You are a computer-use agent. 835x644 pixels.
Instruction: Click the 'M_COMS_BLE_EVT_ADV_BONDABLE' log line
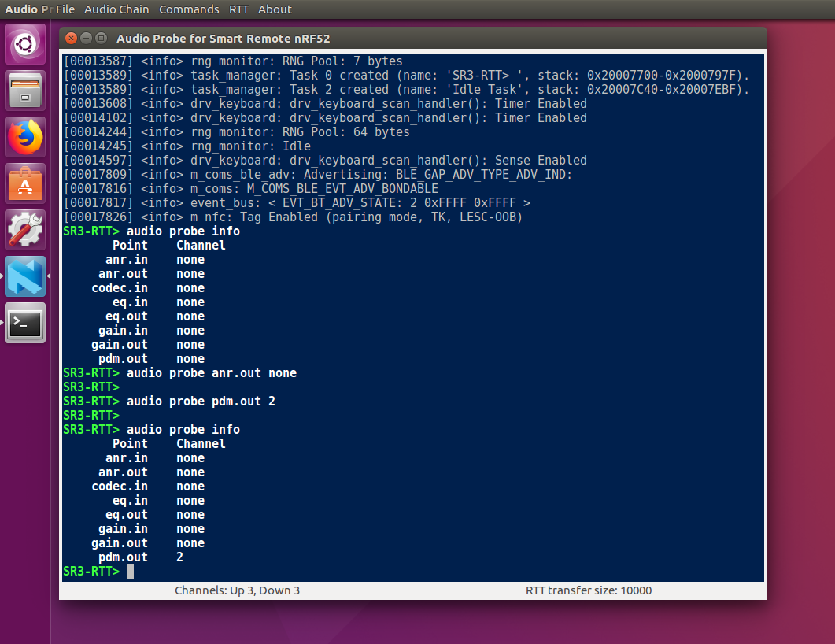251,189
